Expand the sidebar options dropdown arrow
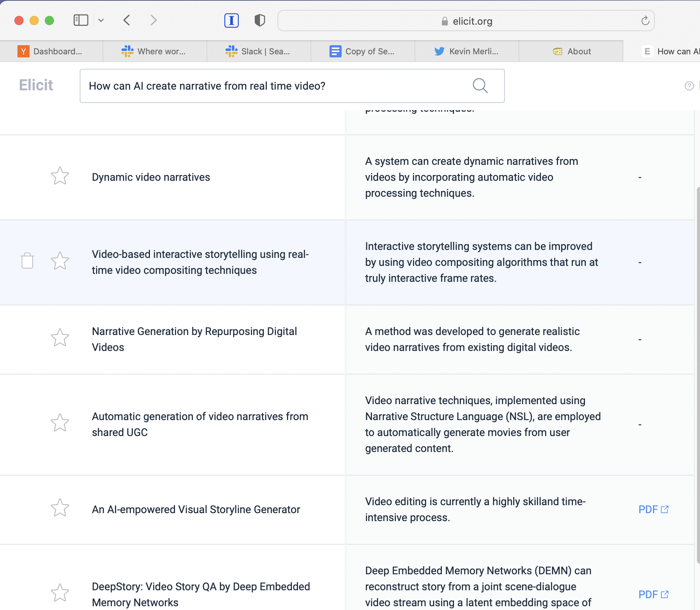 click(x=101, y=21)
